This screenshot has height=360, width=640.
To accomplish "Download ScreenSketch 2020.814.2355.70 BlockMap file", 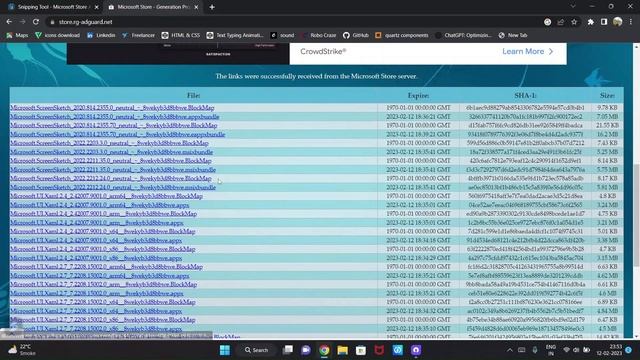I will click(113, 125).
